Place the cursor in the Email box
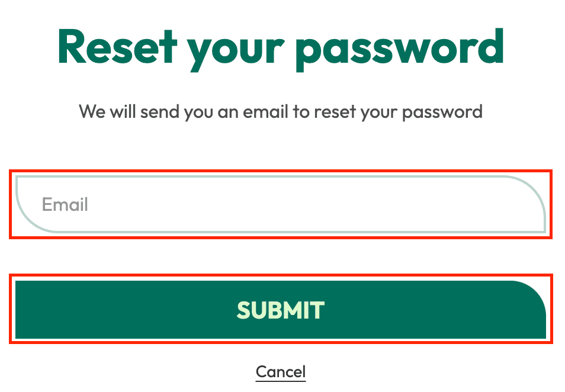 coord(281,204)
